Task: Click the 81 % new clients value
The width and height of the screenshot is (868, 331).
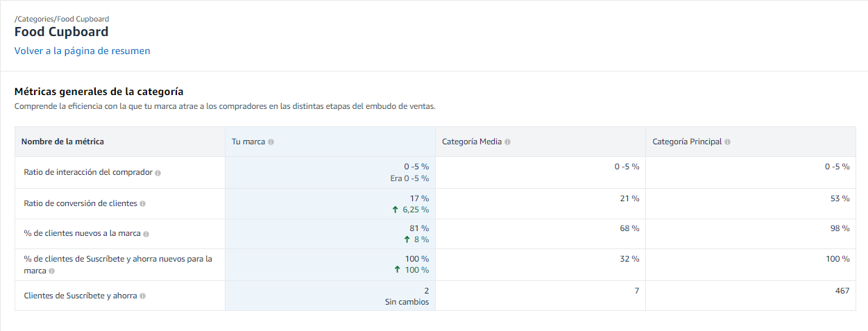Action: pos(419,228)
